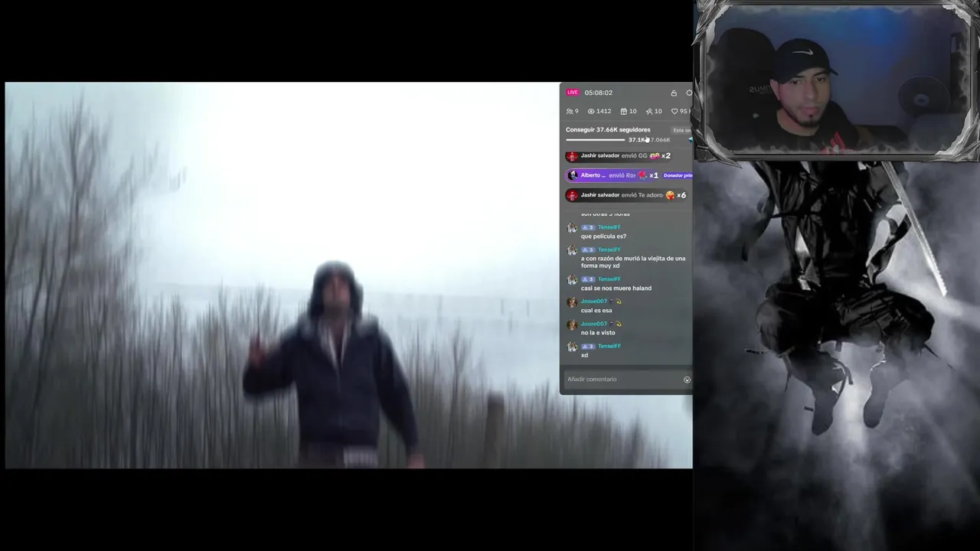Click the 'Donador prin' top donor badge
Viewport: 980px width, 551px height.
678,175
